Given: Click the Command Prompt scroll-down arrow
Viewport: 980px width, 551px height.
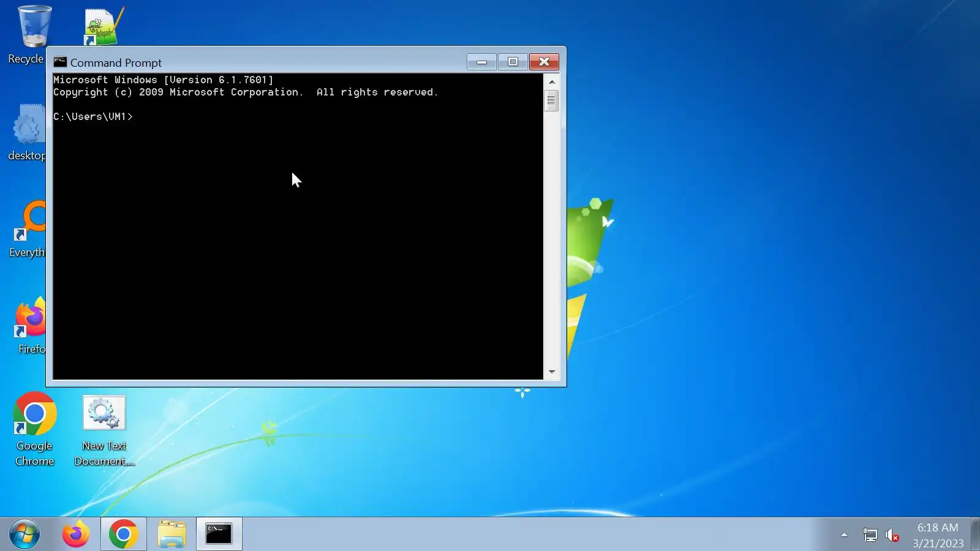Looking at the screenshot, I should point(552,372).
